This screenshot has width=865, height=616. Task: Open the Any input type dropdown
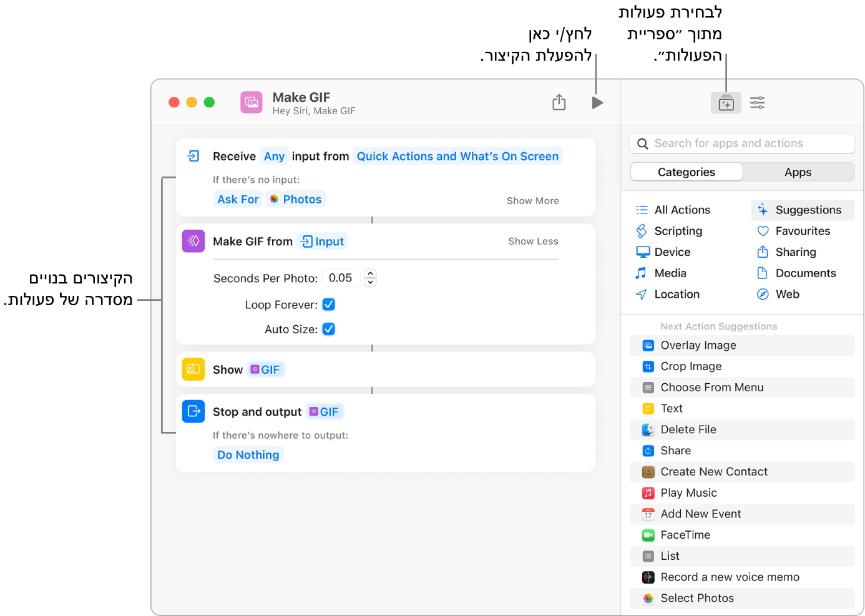click(x=274, y=156)
